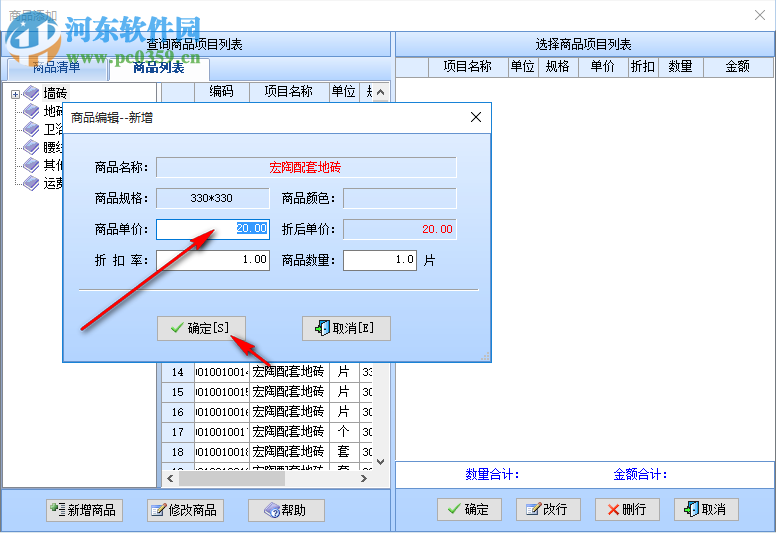
Task: Click the 改行 button
Action: [x=548, y=509]
